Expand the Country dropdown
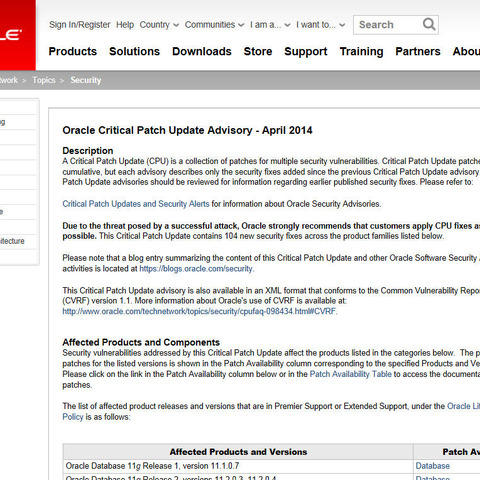Image resolution: width=480 pixels, height=480 pixels. click(x=159, y=25)
